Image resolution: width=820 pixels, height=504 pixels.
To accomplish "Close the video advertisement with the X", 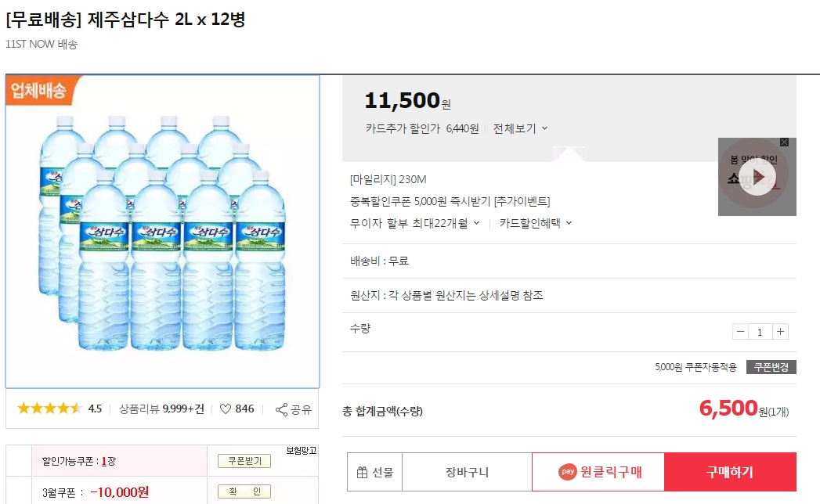I will [783, 142].
